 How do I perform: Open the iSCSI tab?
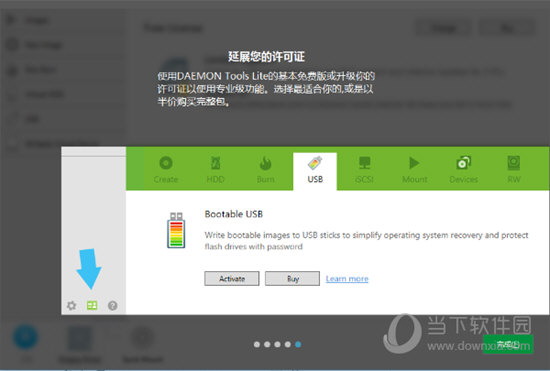coord(364,170)
